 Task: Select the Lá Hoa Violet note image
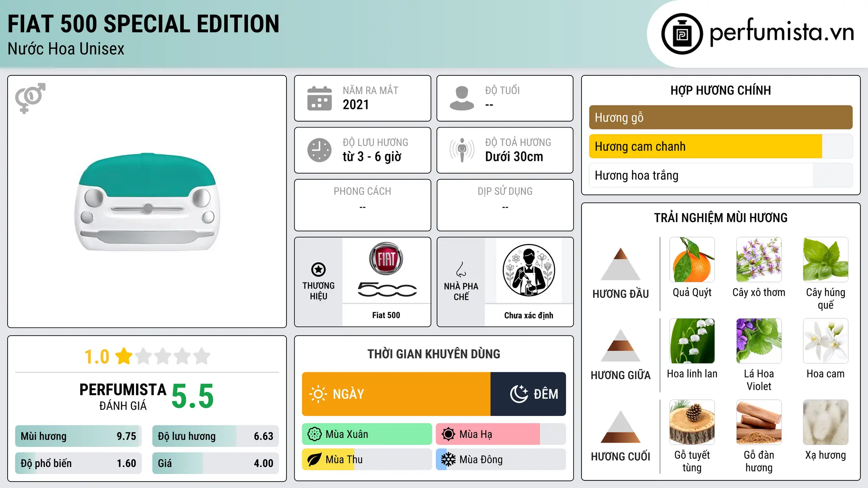pos(759,341)
